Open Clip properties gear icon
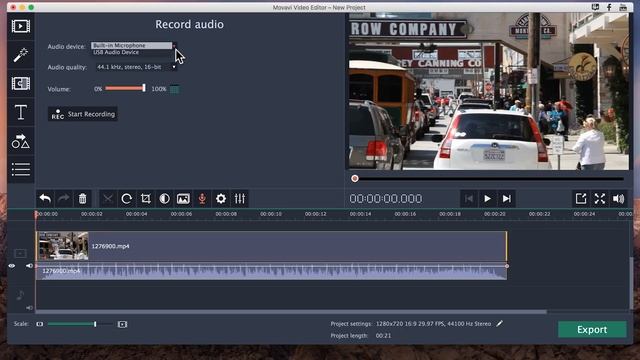 click(x=221, y=199)
